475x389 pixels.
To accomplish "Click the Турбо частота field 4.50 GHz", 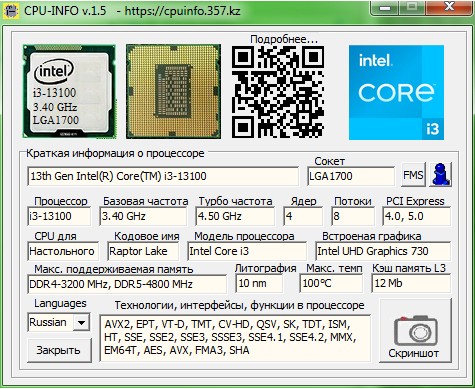I will pos(235,216).
